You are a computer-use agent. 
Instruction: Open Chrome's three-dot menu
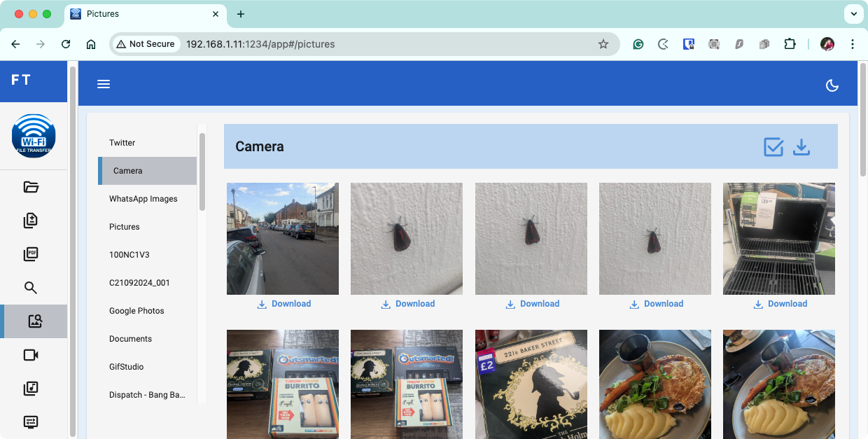pyautogui.click(x=853, y=43)
